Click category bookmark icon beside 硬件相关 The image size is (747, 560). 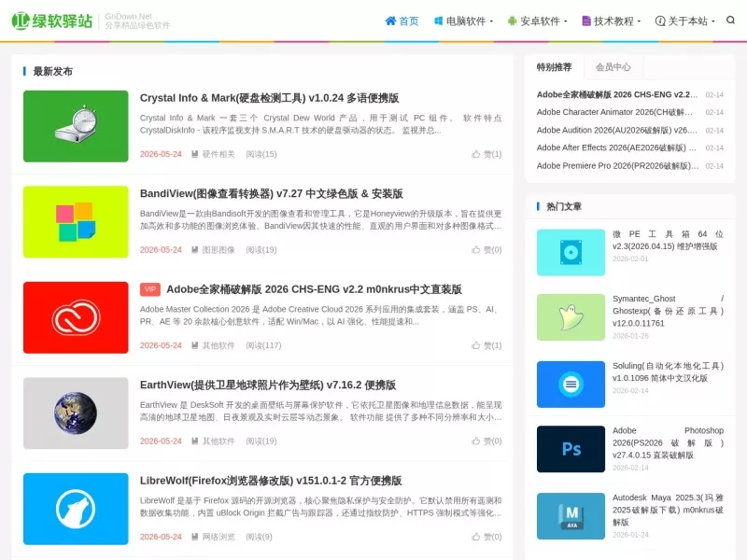click(x=194, y=154)
